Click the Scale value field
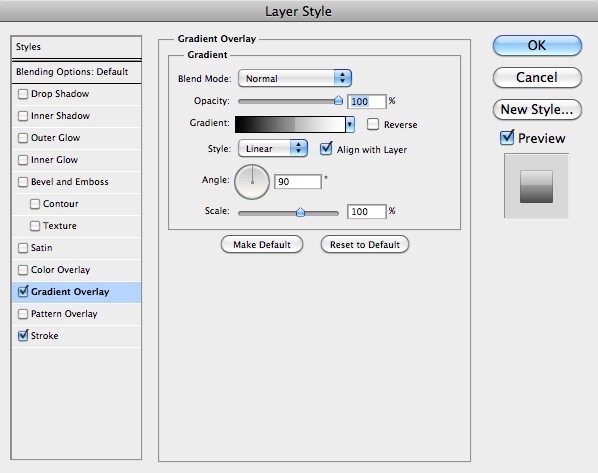 click(367, 212)
